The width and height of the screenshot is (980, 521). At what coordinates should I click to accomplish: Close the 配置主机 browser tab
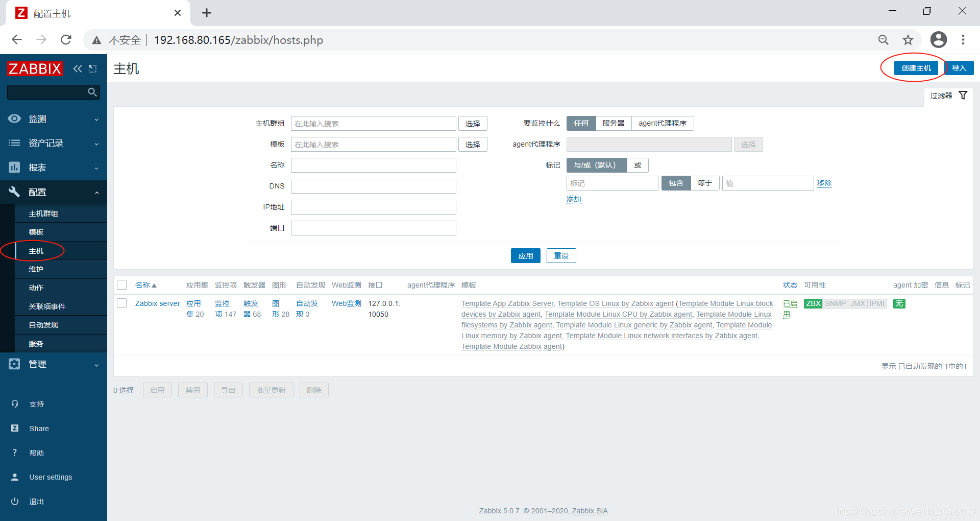(178, 13)
